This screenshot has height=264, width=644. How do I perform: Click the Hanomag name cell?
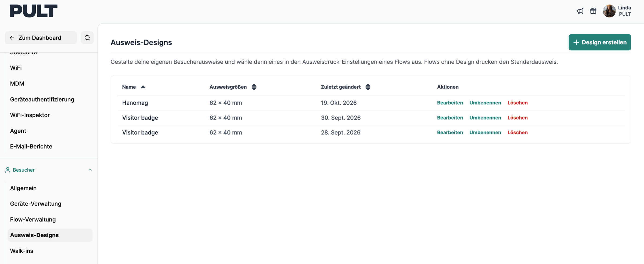(135, 103)
